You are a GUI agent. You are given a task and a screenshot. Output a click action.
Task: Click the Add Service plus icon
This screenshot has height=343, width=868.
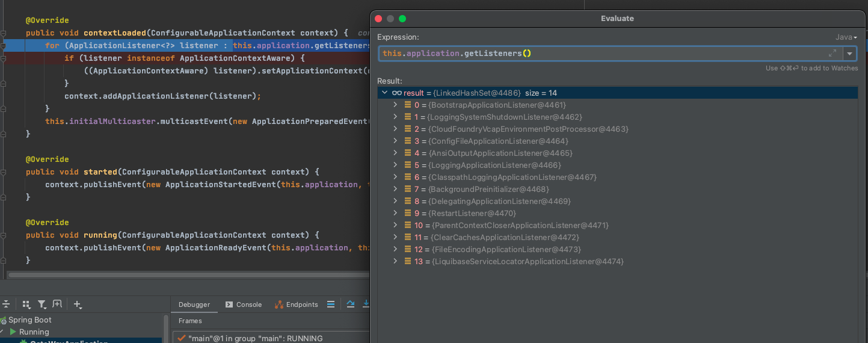tap(78, 304)
